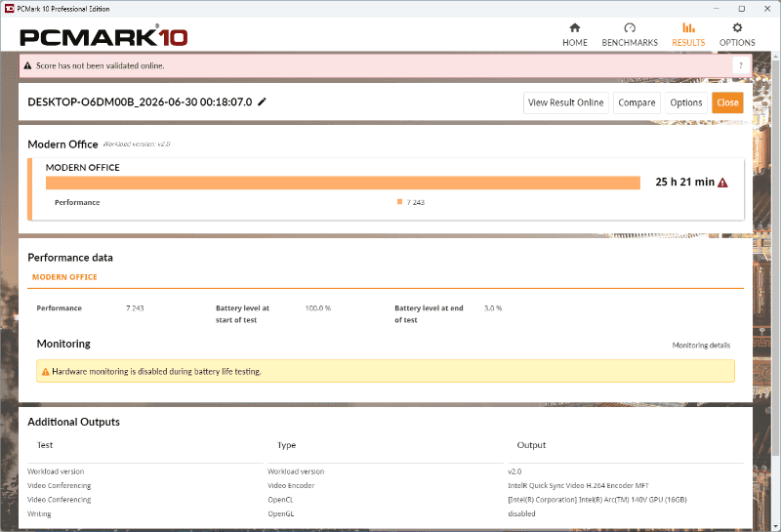Click the Modern Office orange result bar
The height and width of the screenshot is (532, 781).
click(343, 183)
